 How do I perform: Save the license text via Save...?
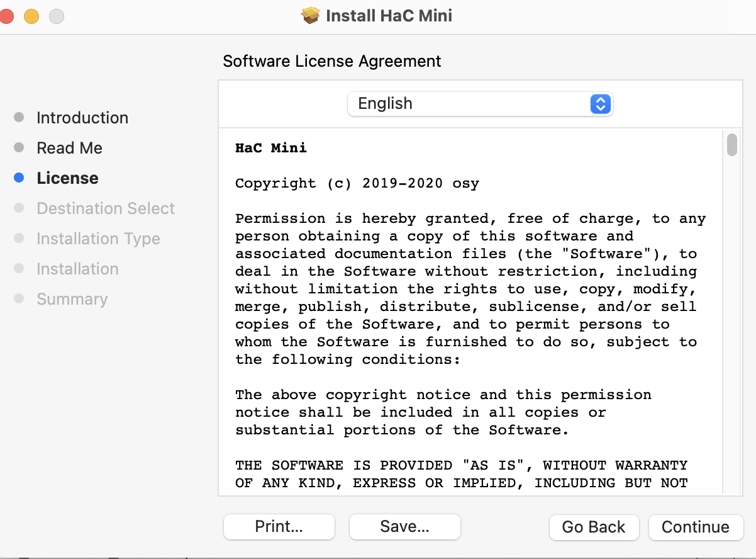click(404, 527)
